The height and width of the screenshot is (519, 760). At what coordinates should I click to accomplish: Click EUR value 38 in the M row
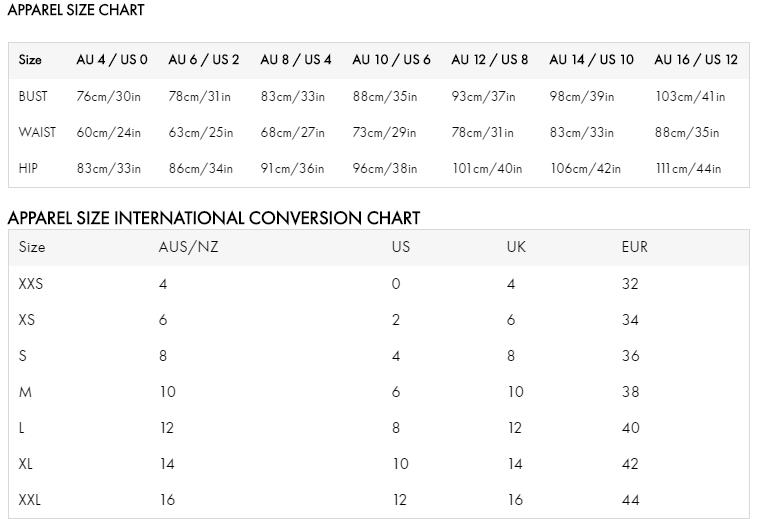click(x=631, y=392)
